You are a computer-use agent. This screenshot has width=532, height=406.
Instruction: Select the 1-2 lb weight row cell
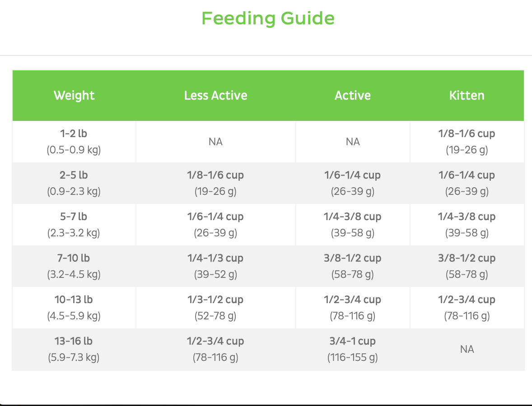[74, 142]
